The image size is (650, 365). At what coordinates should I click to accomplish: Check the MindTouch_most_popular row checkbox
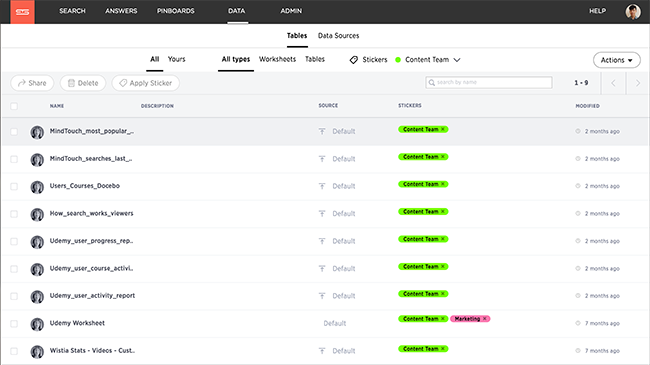tap(14, 131)
